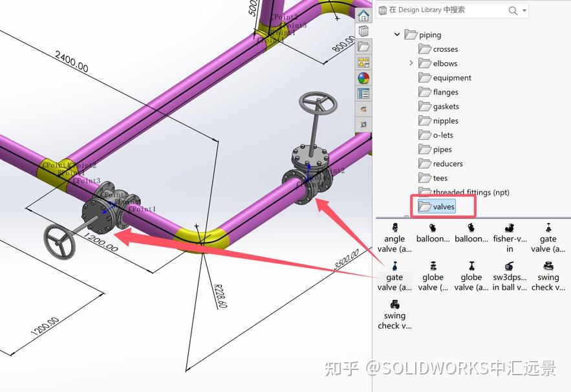Open the Design Library tab
Screen dimensions: 571x392
point(363,30)
